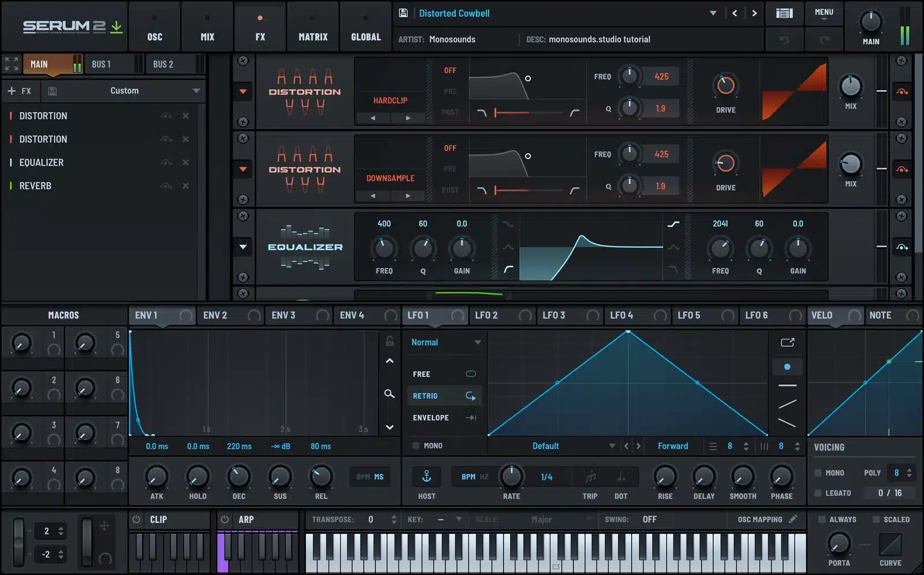Click the LFO host anchor icon

[x=427, y=476]
